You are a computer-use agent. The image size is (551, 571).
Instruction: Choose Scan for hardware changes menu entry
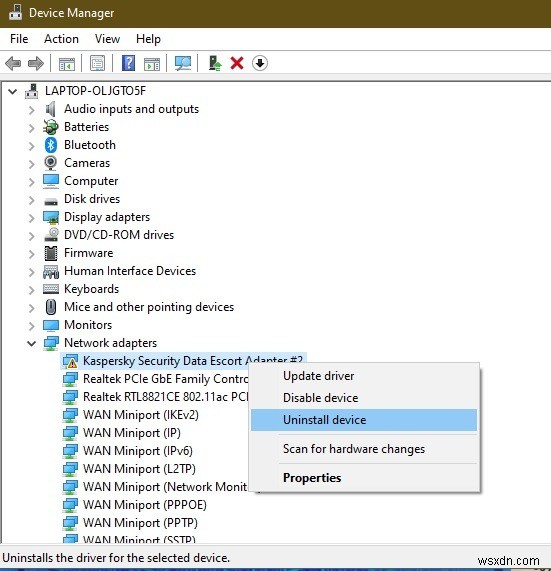click(364, 449)
